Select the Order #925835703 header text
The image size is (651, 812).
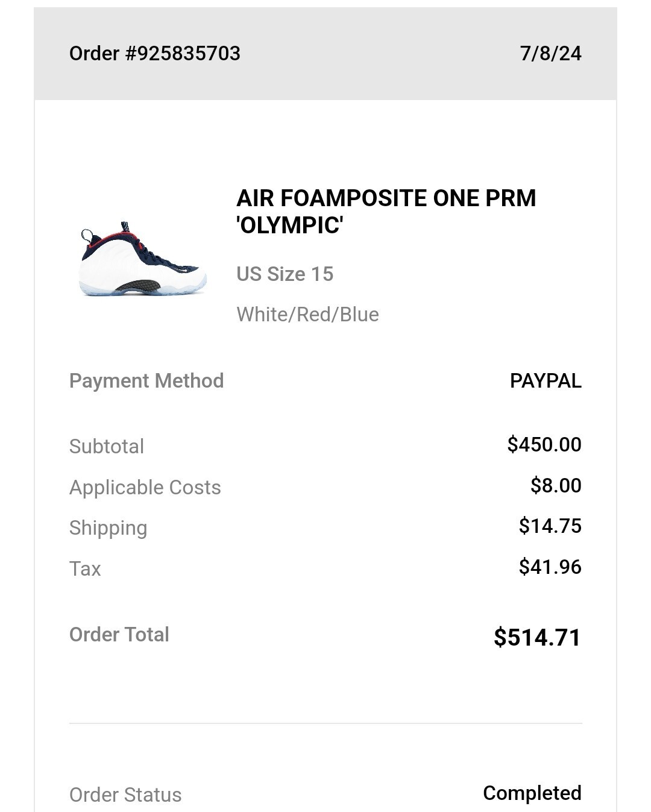(x=155, y=53)
